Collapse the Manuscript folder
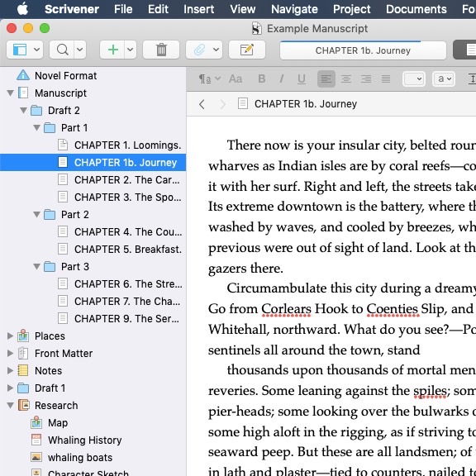The image size is (476, 476). (10, 93)
